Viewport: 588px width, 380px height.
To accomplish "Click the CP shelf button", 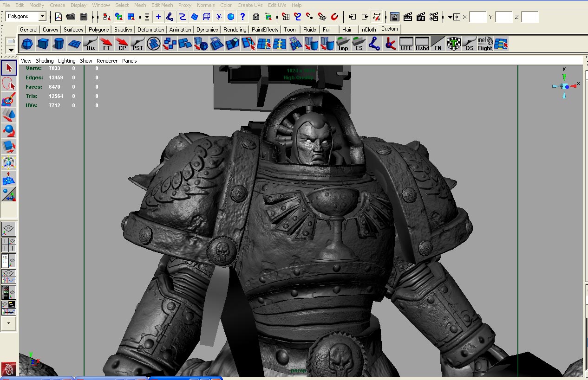I will pyautogui.click(x=122, y=44).
